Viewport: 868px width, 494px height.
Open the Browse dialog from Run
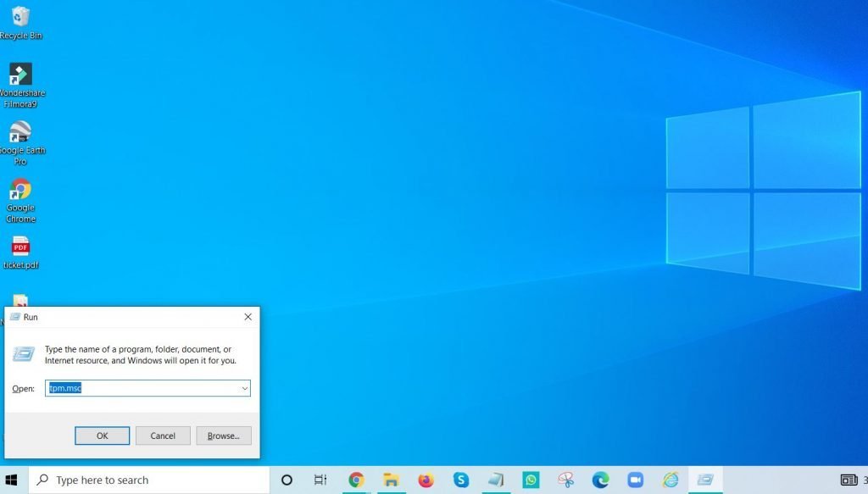click(x=223, y=435)
